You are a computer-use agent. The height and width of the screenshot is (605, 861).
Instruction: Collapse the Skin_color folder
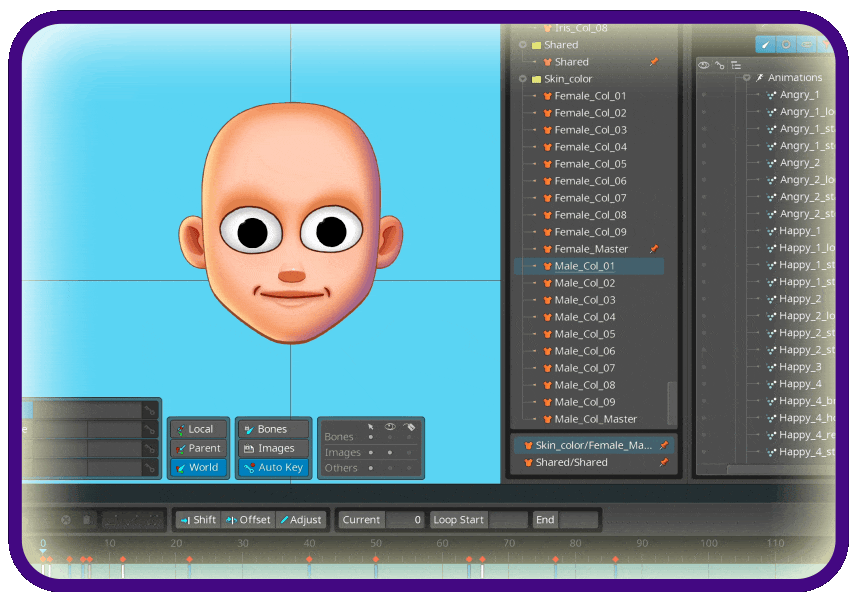[x=523, y=79]
